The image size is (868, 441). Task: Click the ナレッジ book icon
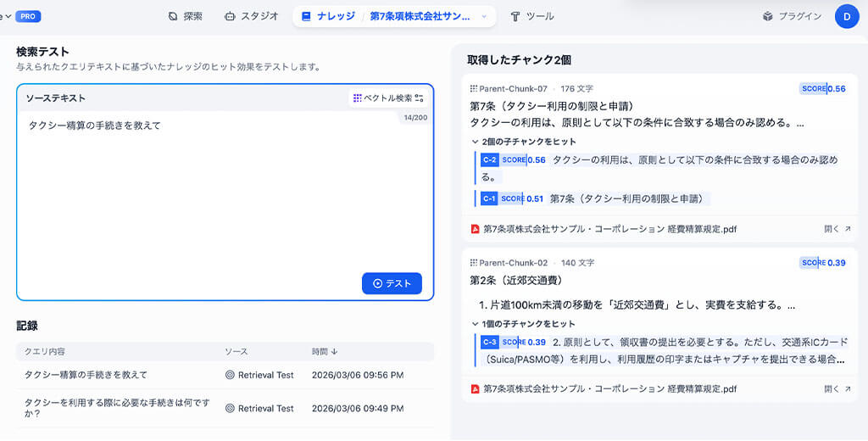[x=306, y=16]
